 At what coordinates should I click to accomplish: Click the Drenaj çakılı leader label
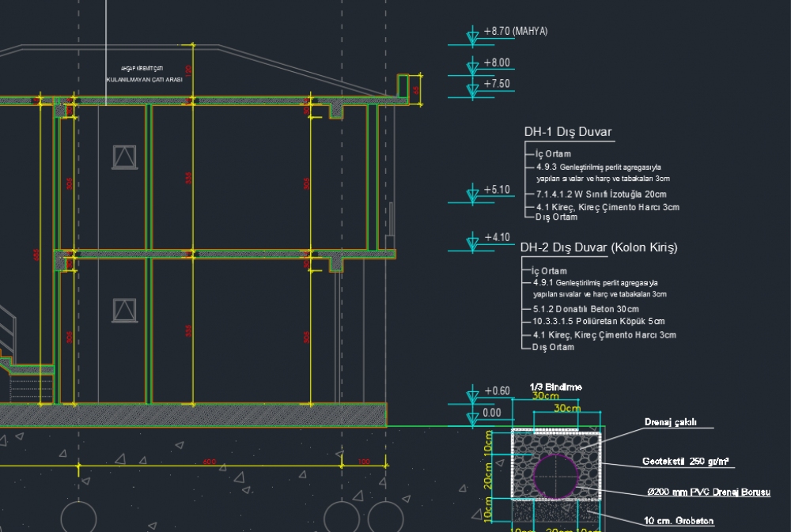[672, 422]
